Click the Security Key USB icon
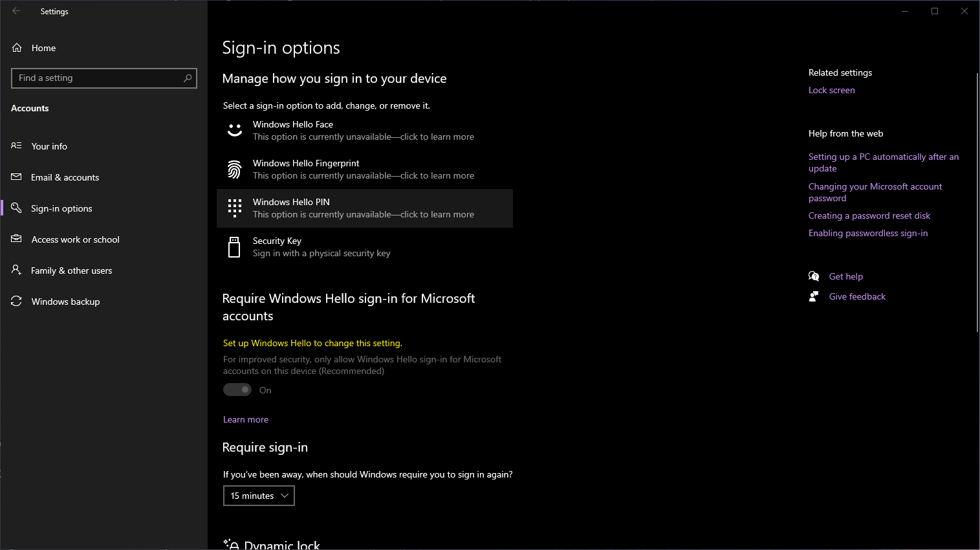This screenshot has width=980, height=550. [235, 247]
